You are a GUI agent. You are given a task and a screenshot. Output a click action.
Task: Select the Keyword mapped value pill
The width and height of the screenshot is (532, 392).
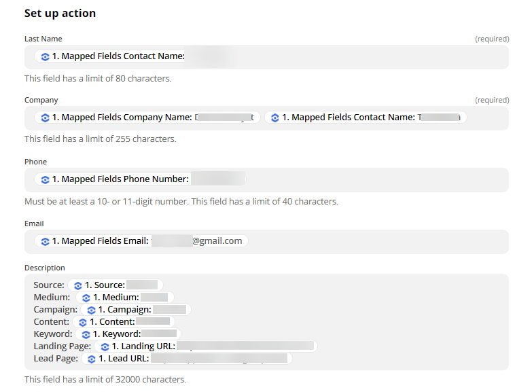coord(128,334)
